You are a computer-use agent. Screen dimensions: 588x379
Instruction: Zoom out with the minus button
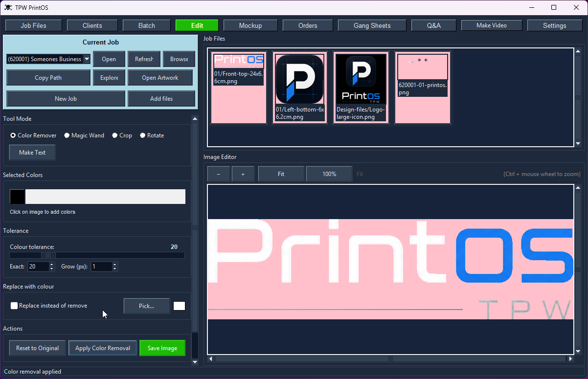coord(218,174)
